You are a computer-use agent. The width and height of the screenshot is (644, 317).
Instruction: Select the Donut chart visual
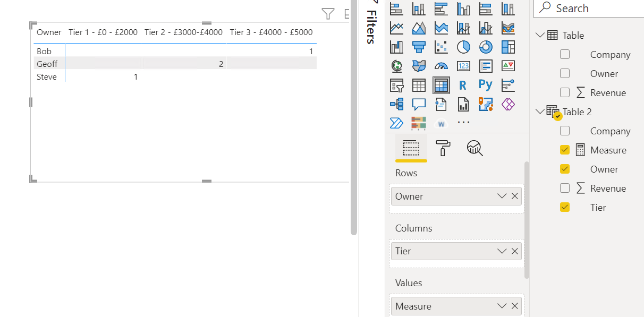point(486,47)
